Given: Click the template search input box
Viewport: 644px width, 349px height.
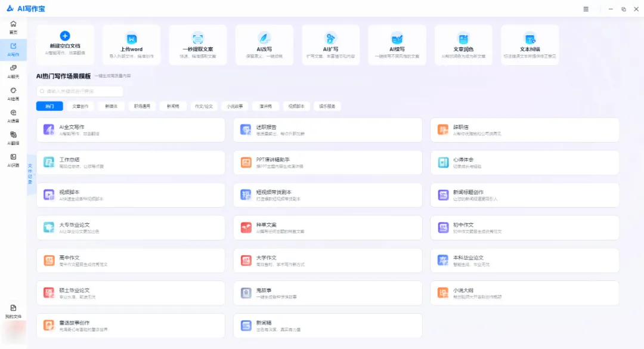Looking at the screenshot, I should click(x=80, y=91).
